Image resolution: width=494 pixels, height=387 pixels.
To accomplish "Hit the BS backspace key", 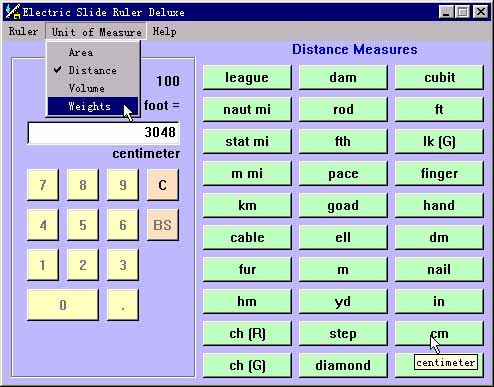I will pyautogui.click(x=162, y=225).
